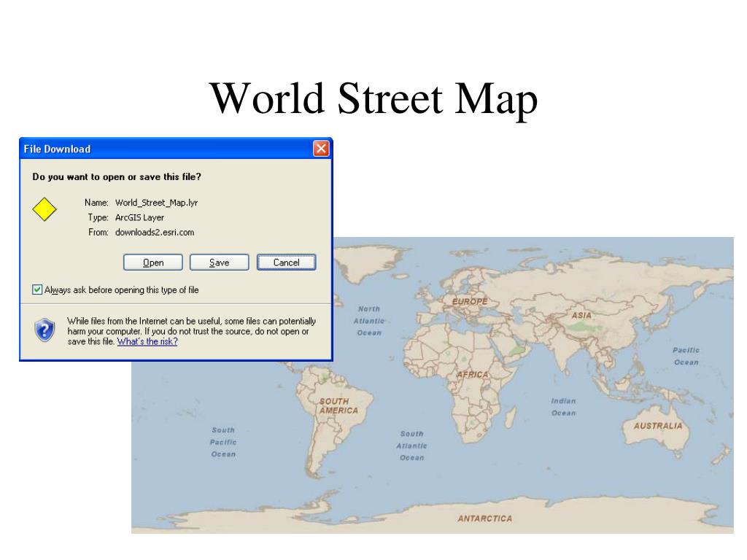
Task: Open the What's the risk? link
Action: pos(147,341)
